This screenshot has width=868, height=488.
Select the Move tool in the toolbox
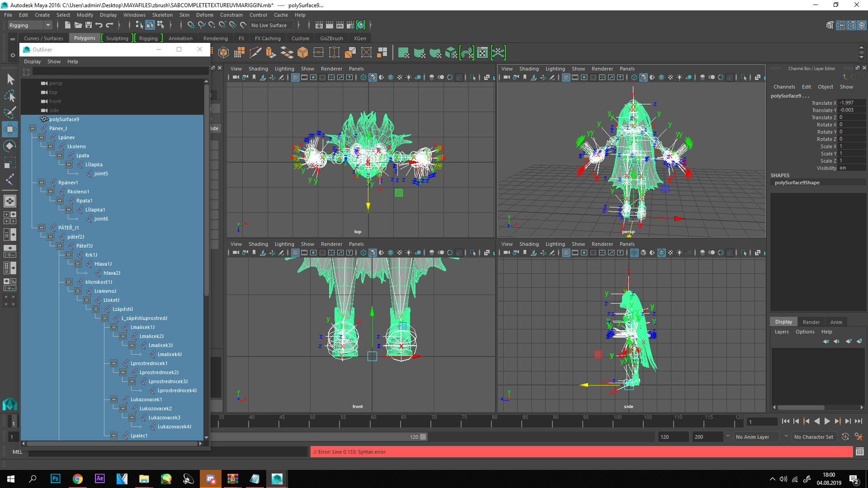tap(10, 129)
